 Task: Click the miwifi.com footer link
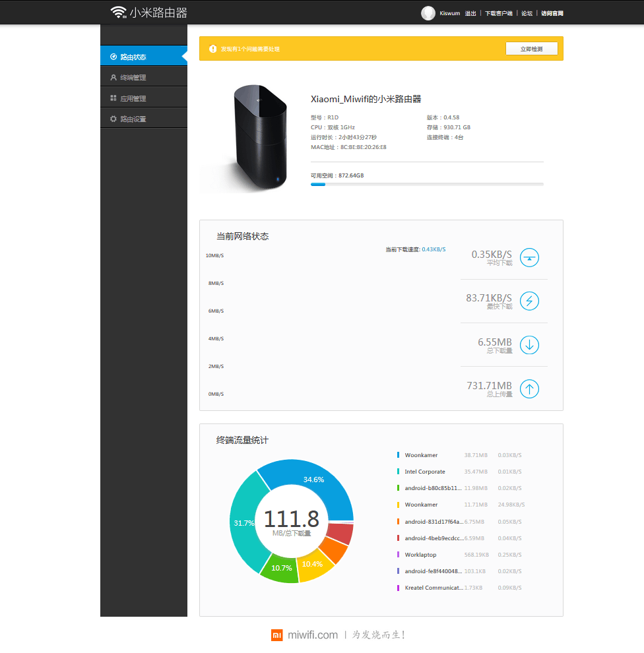click(x=312, y=635)
